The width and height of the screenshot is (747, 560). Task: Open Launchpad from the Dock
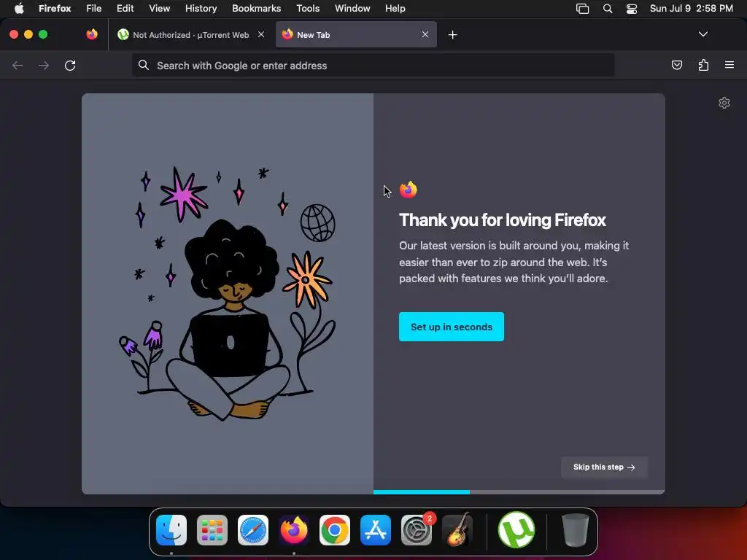(212, 530)
